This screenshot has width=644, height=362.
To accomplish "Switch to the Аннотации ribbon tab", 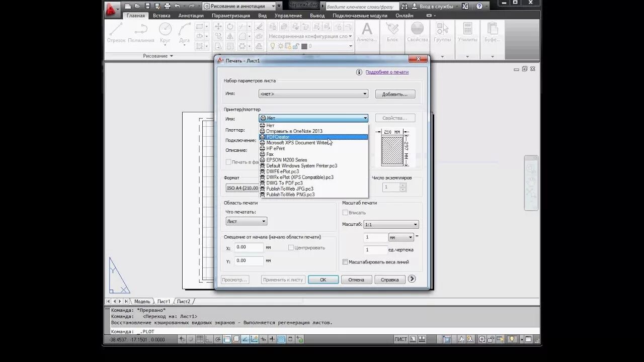I will tap(191, 16).
